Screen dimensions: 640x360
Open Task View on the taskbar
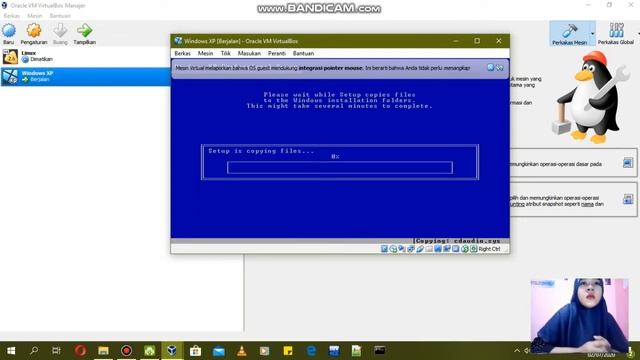56,351
